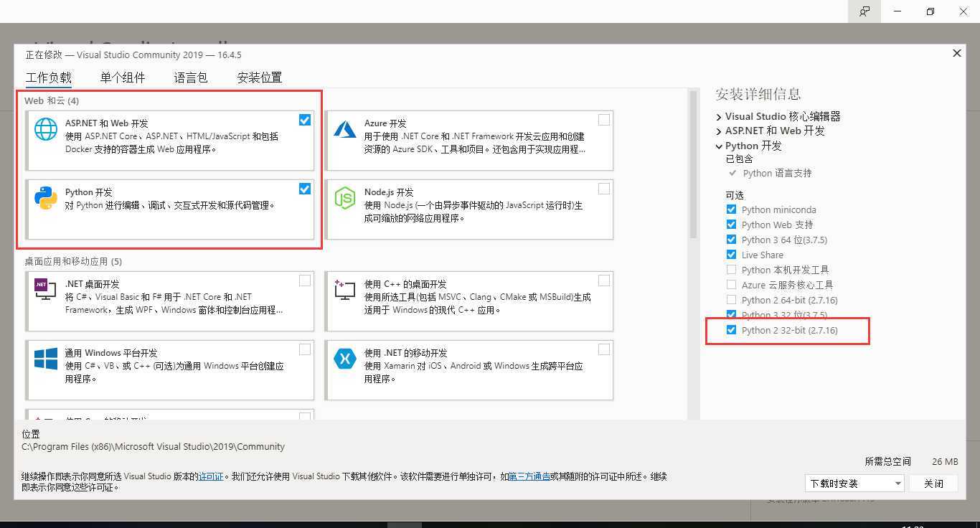Check the 通用 Windows 平台开发 workload
Screen dimensions: 980x528
pyautogui.click(x=305, y=349)
